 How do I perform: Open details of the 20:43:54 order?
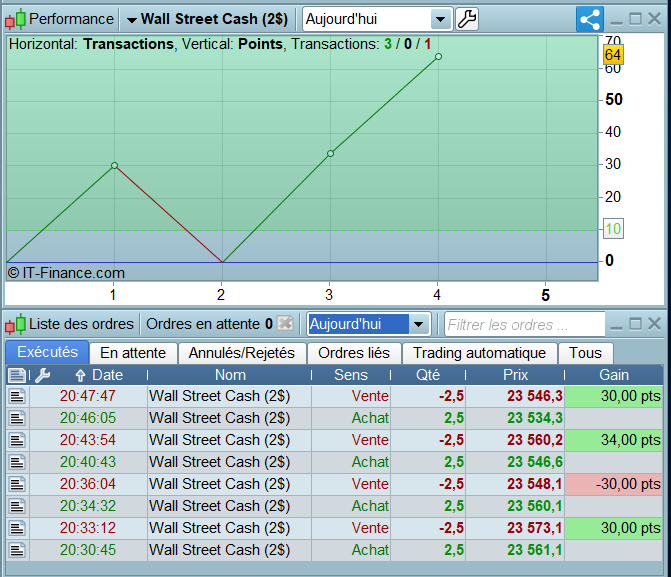[x=17, y=440]
